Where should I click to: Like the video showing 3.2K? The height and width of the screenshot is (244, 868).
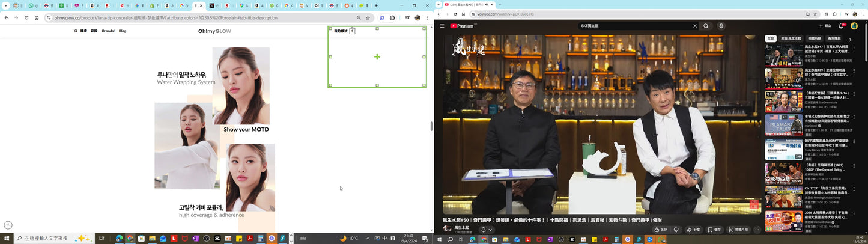(x=661, y=230)
